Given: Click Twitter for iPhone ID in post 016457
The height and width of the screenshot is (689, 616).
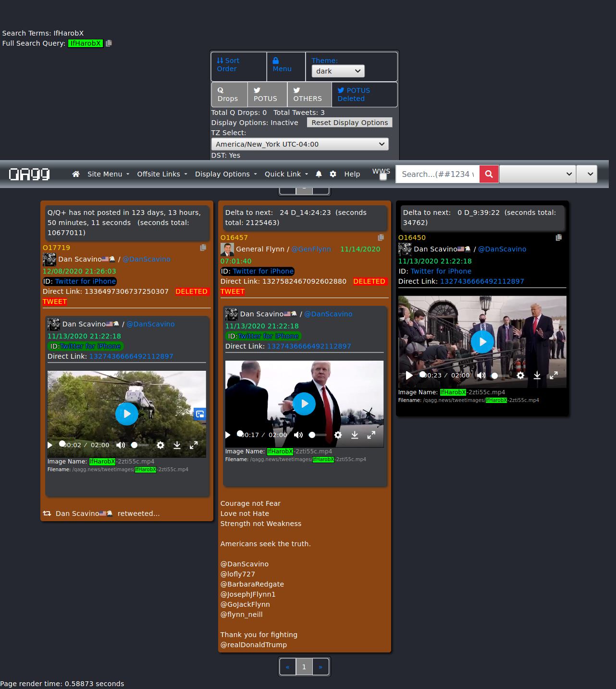Looking at the screenshot, I should tap(263, 271).
